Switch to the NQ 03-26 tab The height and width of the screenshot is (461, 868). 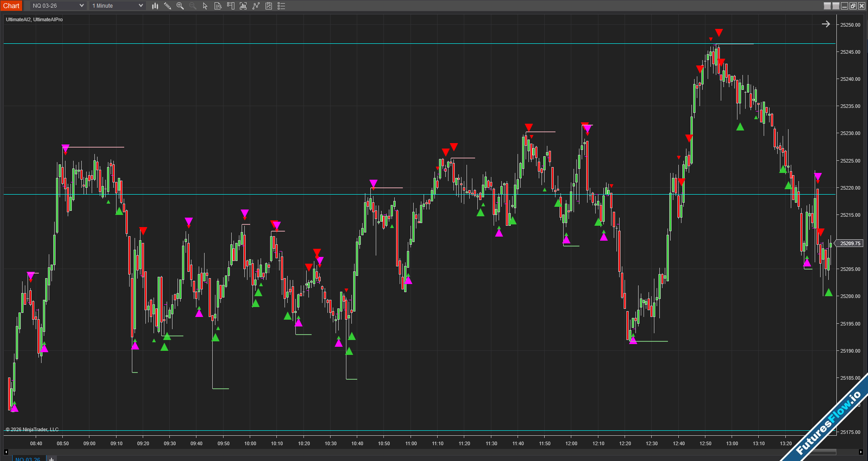pyautogui.click(x=28, y=459)
